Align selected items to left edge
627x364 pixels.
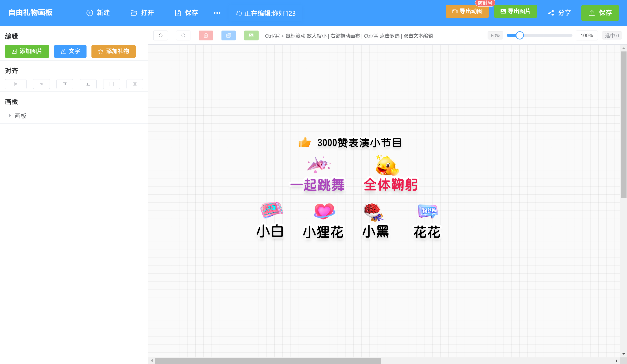pos(16,84)
